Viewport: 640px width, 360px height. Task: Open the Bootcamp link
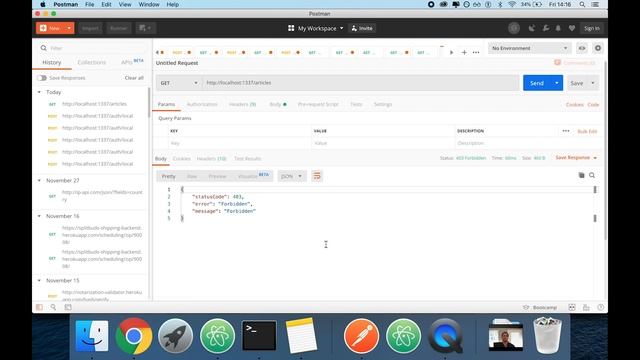(540, 307)
